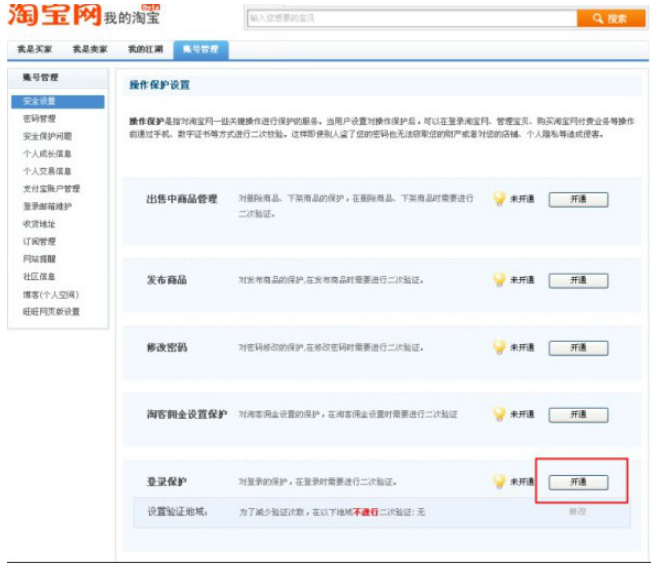Click lightbulb icon in 修改密码 row
652x564 pixels.
tap(499, 347)
